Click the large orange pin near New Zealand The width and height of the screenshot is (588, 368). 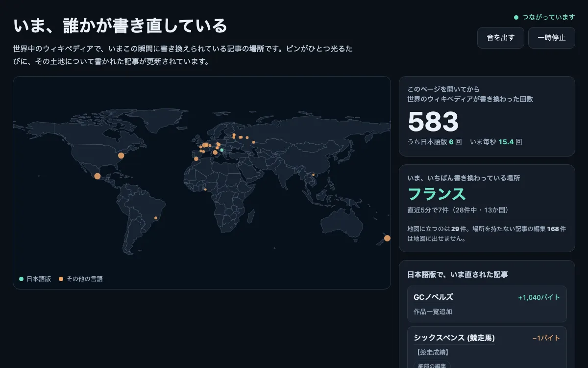[x=387, y=238]
